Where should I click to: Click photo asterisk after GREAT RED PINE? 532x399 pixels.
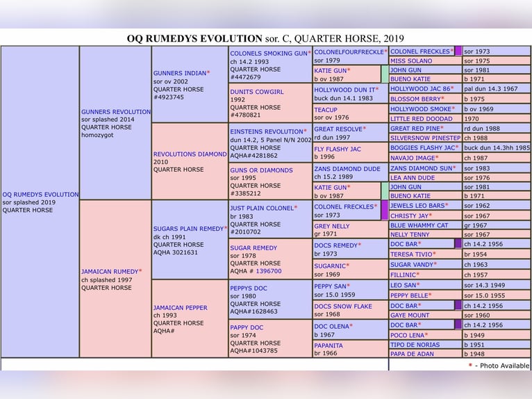pyautogui.click(x=442, y=128)
